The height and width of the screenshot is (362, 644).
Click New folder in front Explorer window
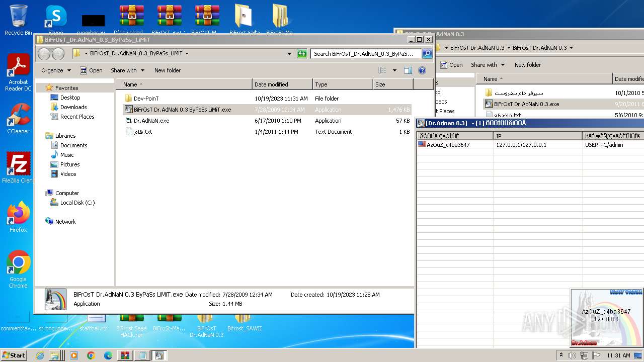168,70
